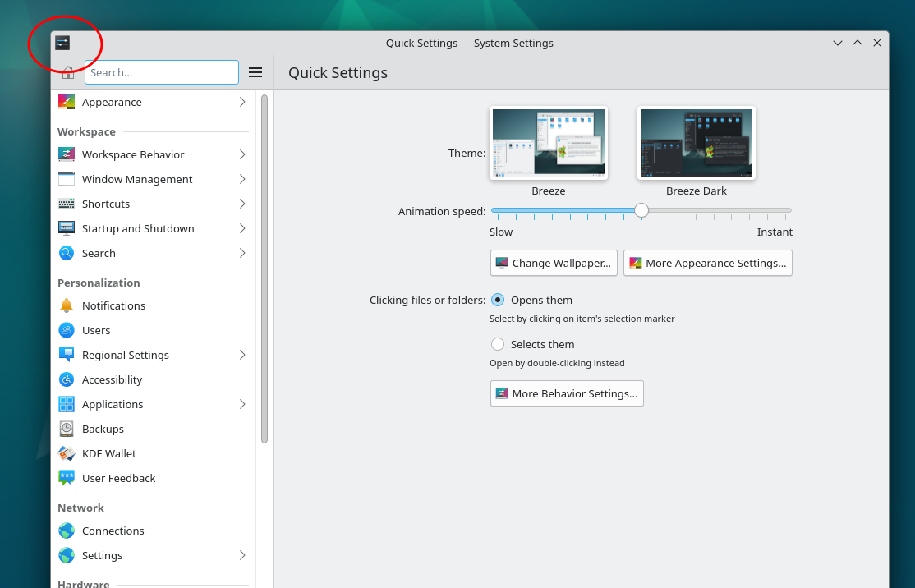Open the hamburger menu
The height and width of the screenshot is (588, 915).
pyautogui.click(x=255, y=72)
